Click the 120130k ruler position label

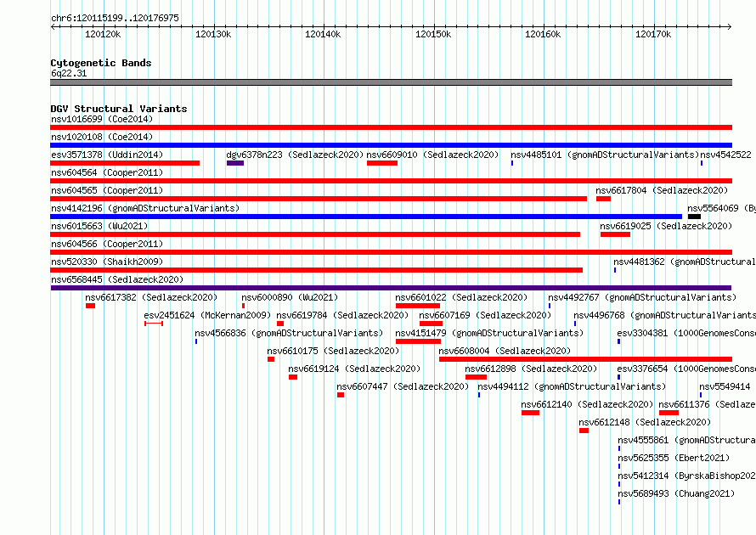click(x=213, y=34)
